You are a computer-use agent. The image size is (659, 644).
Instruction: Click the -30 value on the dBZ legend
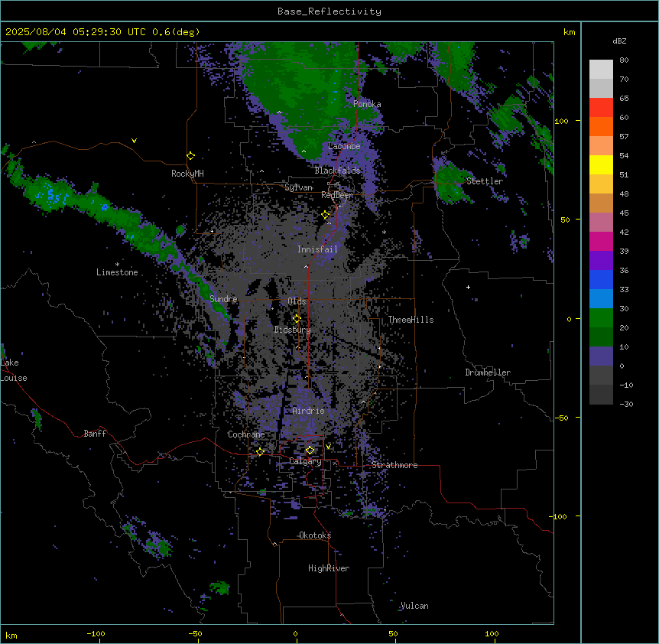pos(626,404)
